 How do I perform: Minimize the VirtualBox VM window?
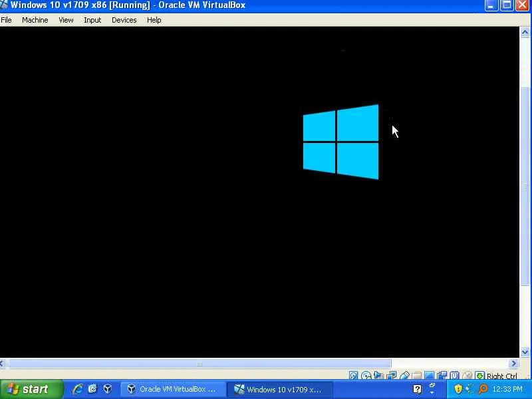point(491,5)
